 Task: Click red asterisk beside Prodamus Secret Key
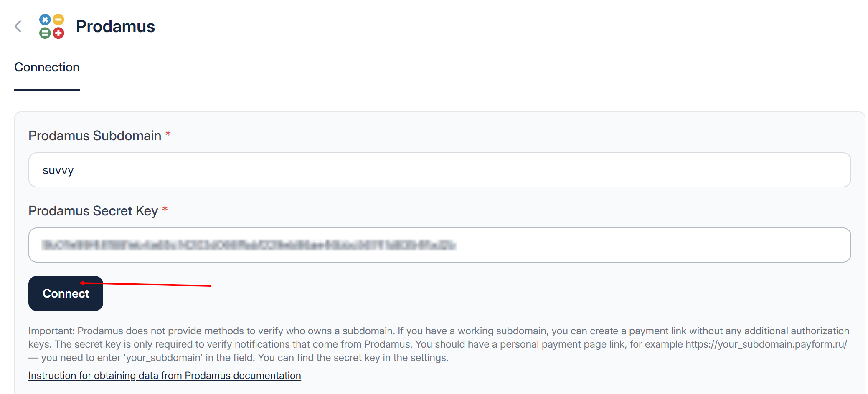(x=165, y=209)
